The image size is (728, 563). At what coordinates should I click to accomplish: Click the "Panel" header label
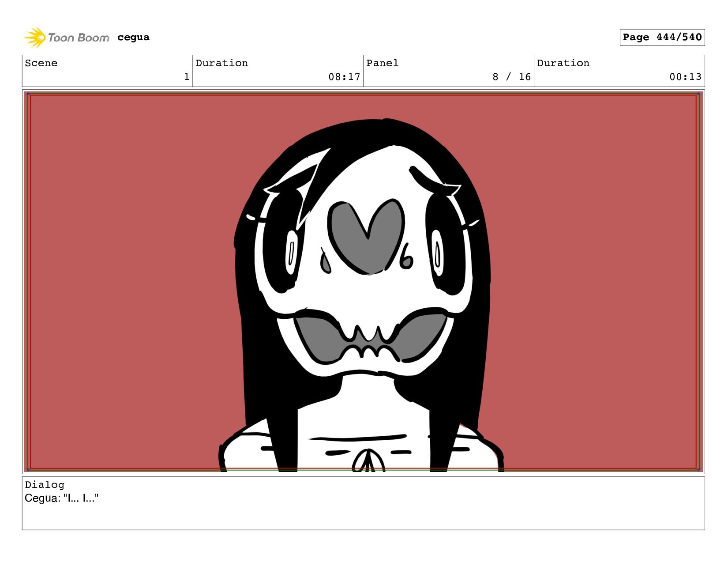click(382, 63)
